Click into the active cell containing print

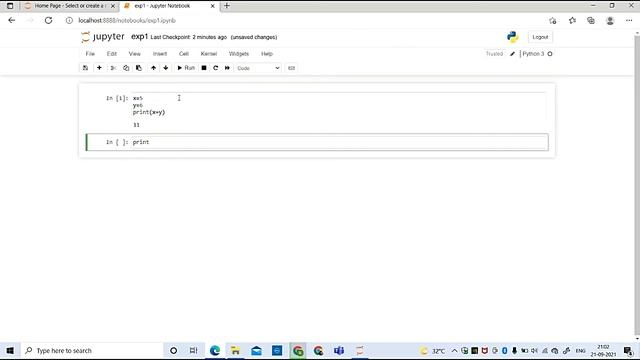(x=339, y=142)
